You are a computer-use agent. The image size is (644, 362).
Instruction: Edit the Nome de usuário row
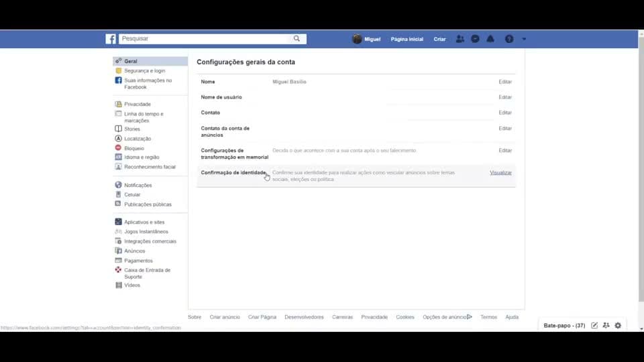(x=505, y=97)
